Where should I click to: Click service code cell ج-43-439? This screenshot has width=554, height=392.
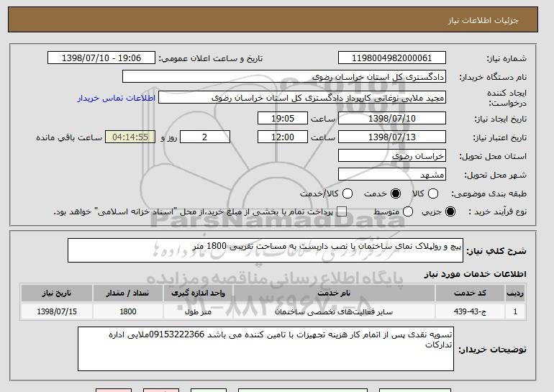470,311
